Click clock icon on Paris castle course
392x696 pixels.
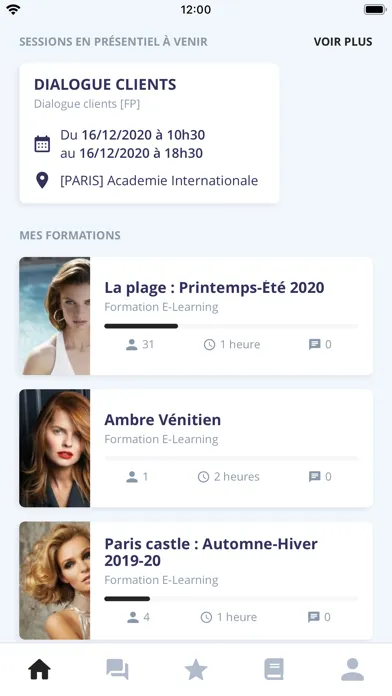pyautogui.click(x=206, y=617)
